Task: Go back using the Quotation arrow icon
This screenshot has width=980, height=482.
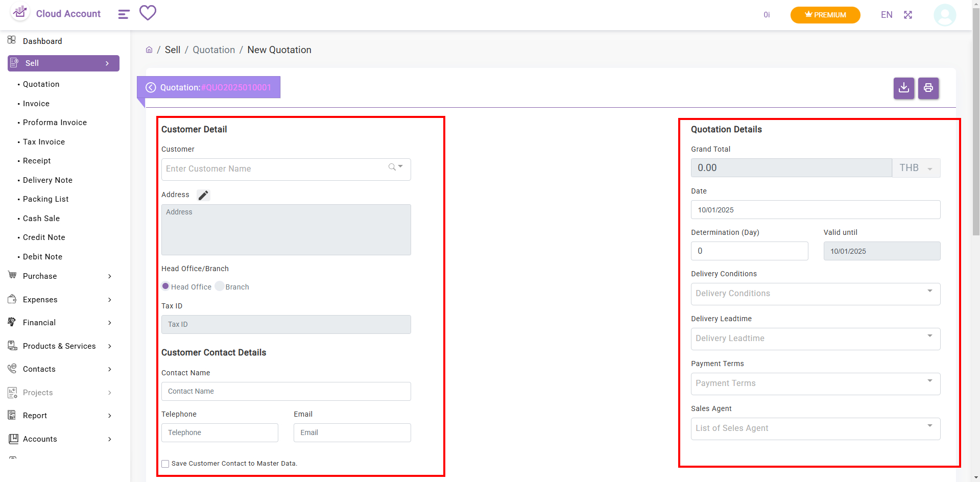Action: [x=151, y=87]
